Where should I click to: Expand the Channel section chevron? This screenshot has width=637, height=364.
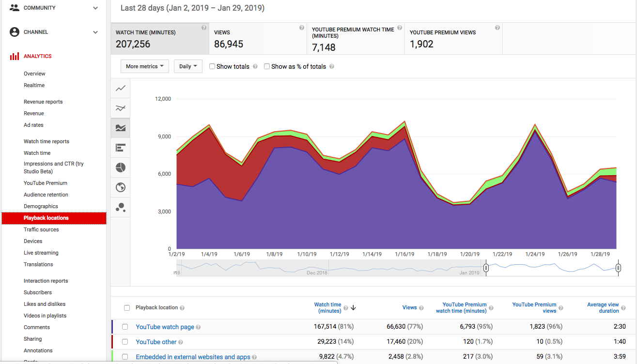pos(95,32)
